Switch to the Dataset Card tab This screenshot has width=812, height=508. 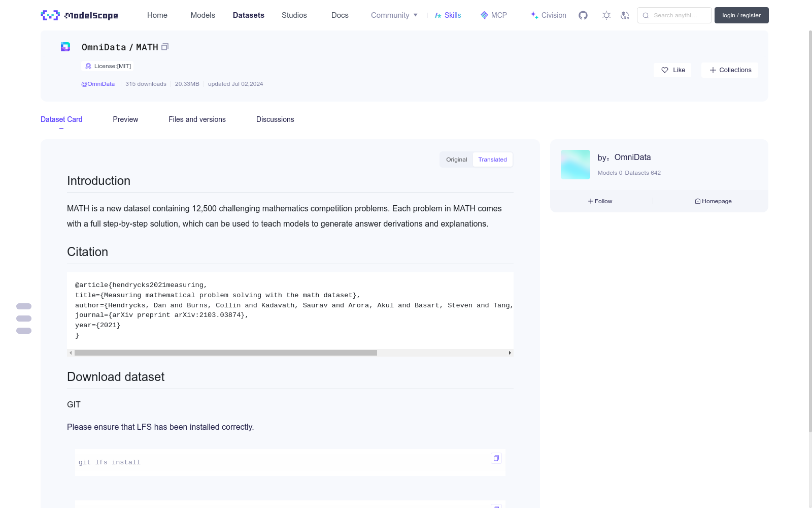61,119
